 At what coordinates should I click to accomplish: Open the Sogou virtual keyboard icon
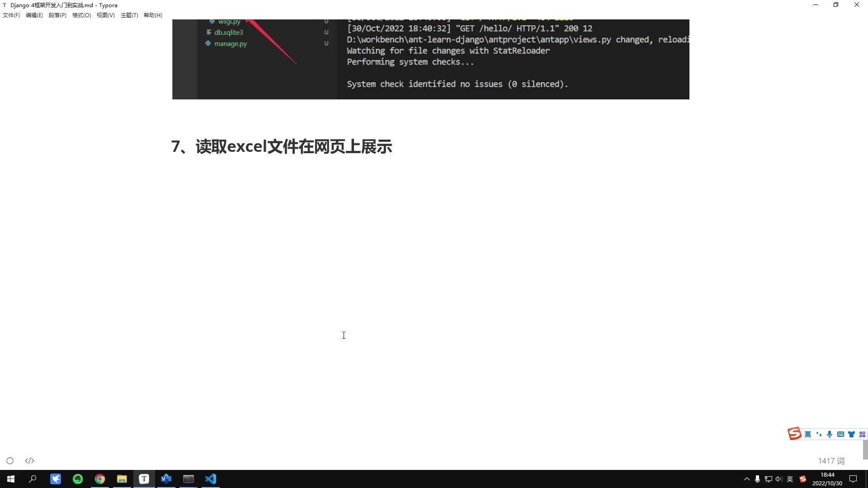[x=840, y=434]
